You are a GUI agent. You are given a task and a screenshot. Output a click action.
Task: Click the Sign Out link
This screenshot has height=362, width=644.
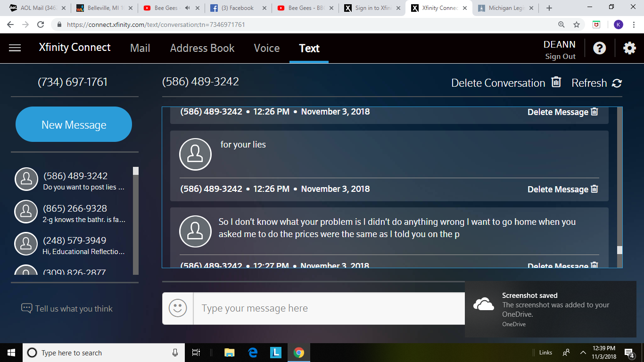tap(560, 57)
